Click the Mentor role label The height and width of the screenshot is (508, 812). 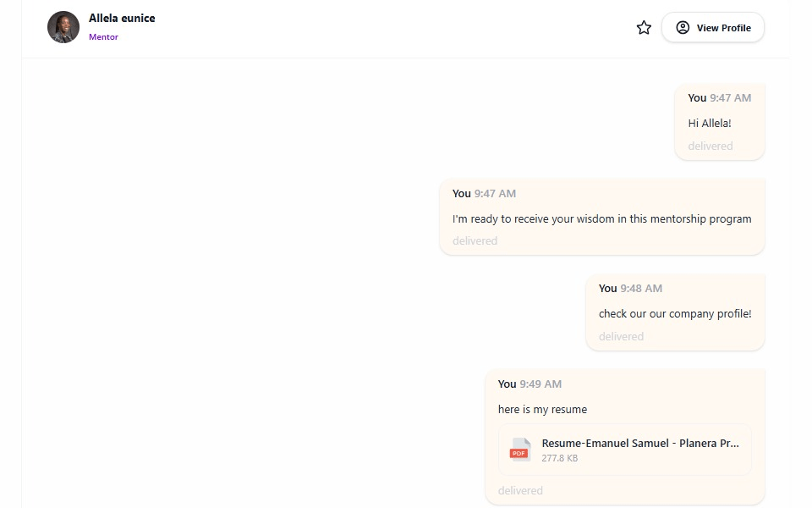(x=103, y=36)
